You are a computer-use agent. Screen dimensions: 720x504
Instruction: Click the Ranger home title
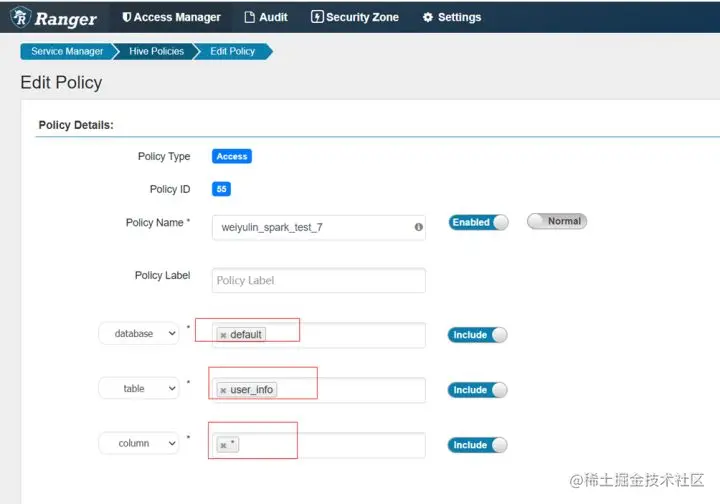(66, 19)
